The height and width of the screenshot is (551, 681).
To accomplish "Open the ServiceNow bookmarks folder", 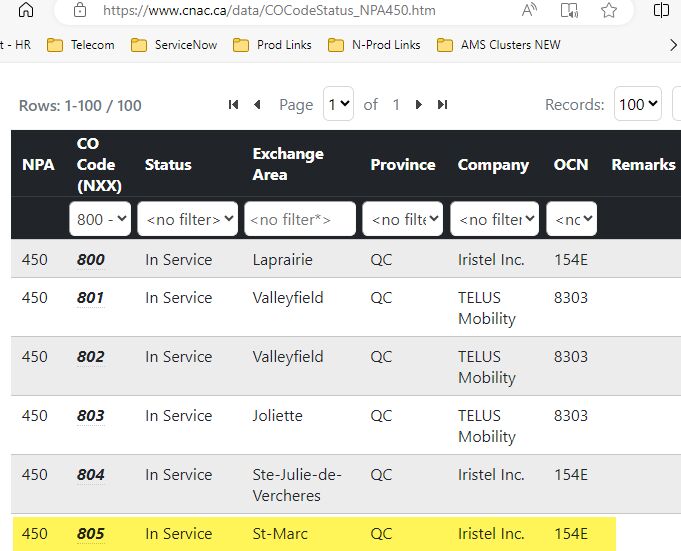I will [x=174, y=45].
